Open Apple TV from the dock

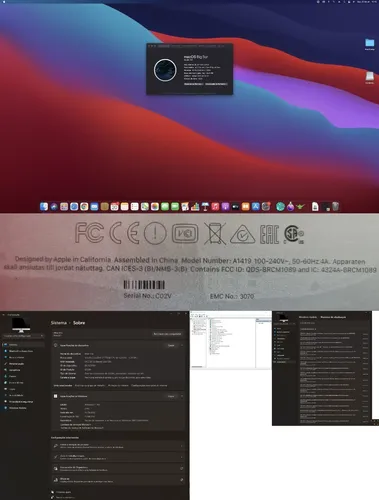(235, 207)
